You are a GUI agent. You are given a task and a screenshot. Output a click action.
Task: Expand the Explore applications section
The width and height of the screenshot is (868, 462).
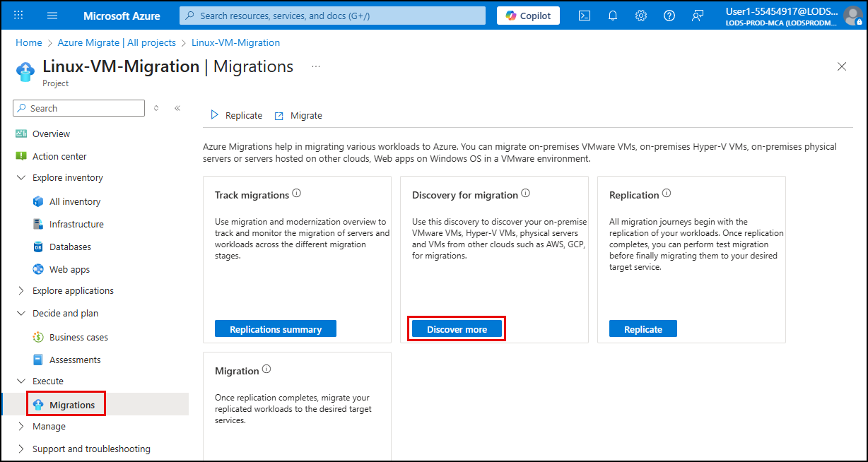20,290
